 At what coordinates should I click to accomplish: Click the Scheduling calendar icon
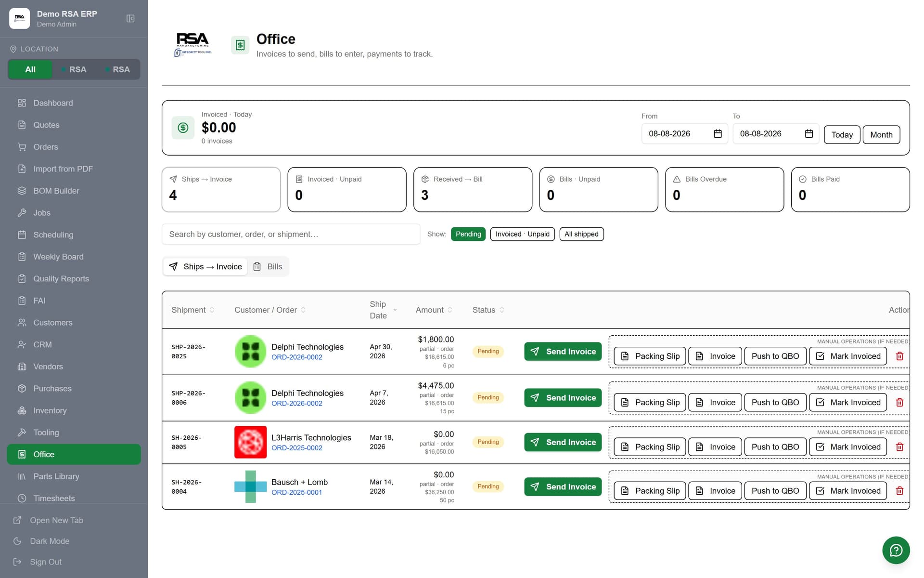coord(22,235)
